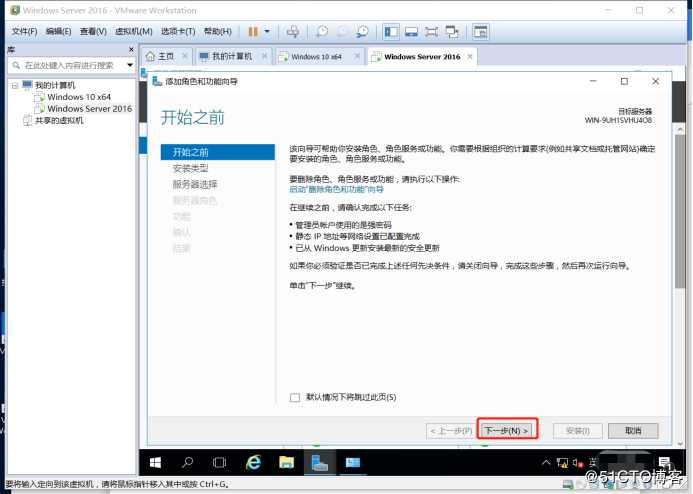Select Windows 10 x64 in the library tree
The width and height of the screenshot is (693, 494).
[79, 97]
